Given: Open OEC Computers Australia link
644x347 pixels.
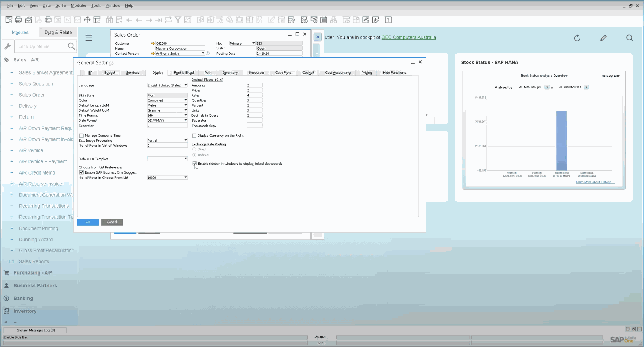Looking at the screenshot, I should 409,37.
